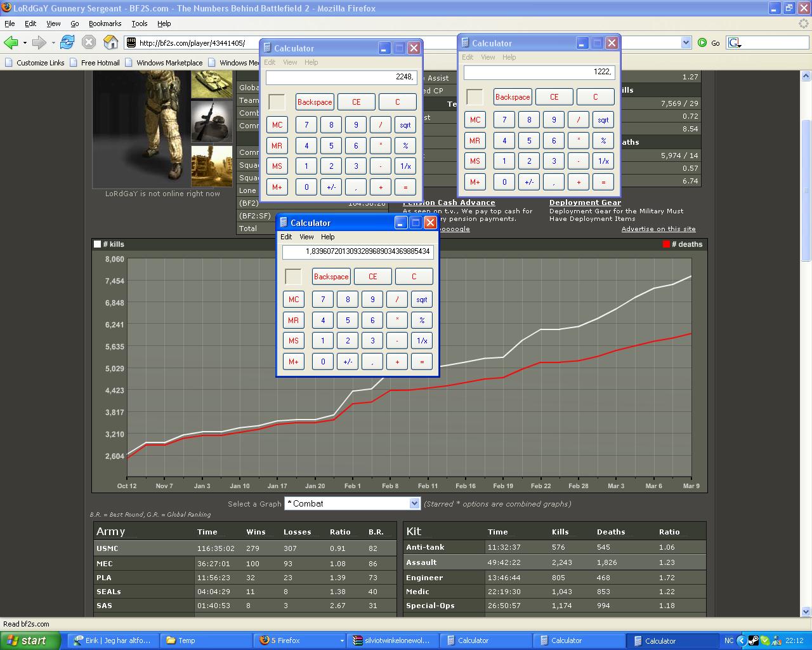The image size is (812, 650).
Task: Click the 3 key in Calculator showing 1222
Action: coord(554,161)
